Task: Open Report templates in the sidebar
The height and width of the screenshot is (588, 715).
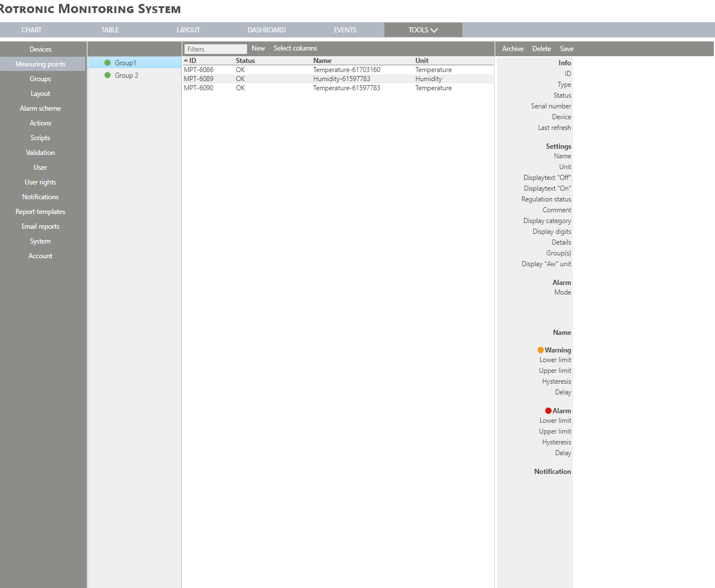Action: pyautogui.click(x=40, y=212)
